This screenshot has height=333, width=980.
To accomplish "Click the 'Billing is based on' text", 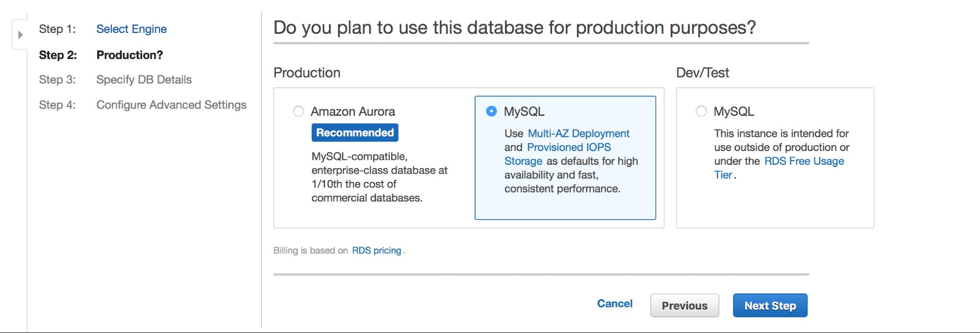I will tap(310, 251).
